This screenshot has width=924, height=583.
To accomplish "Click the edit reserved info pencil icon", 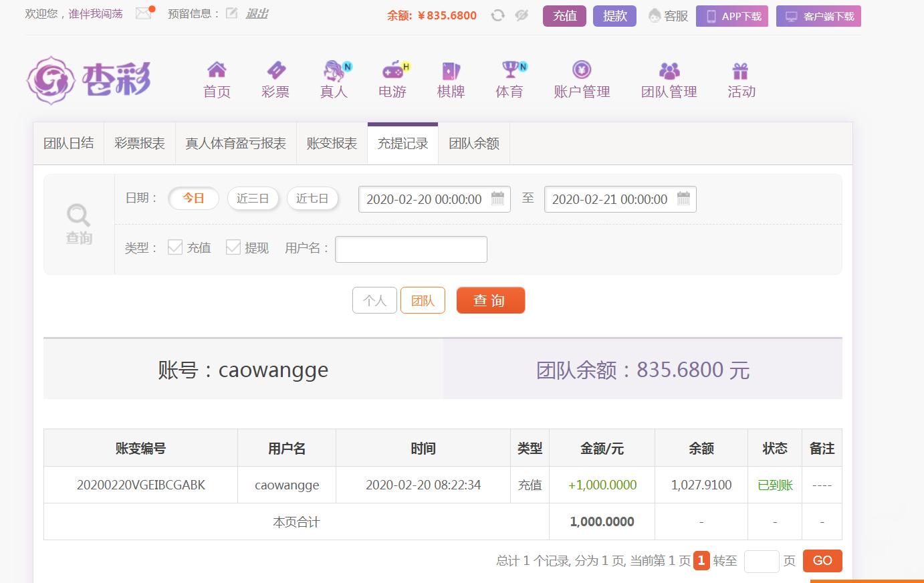I will 231,13.
